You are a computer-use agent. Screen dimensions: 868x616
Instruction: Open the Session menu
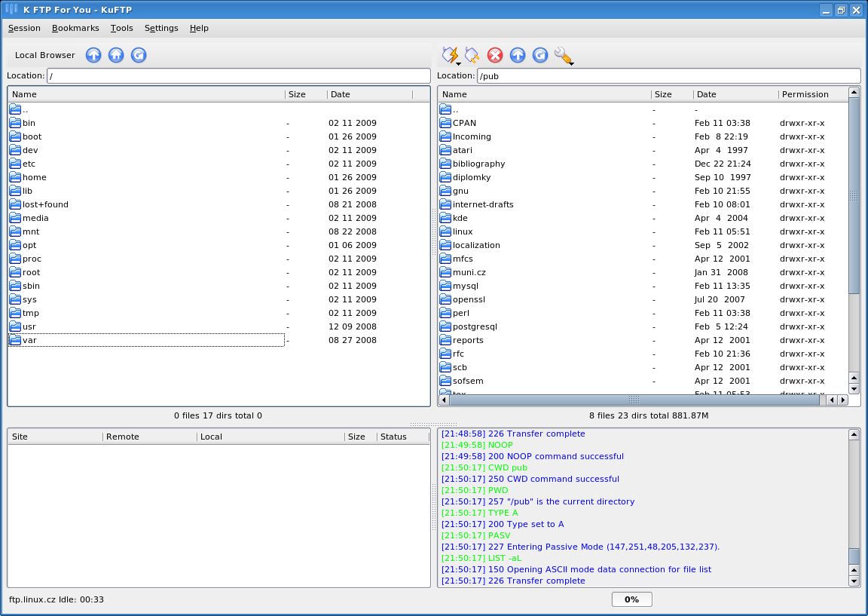pyautogui.click(x=24, y=28)
